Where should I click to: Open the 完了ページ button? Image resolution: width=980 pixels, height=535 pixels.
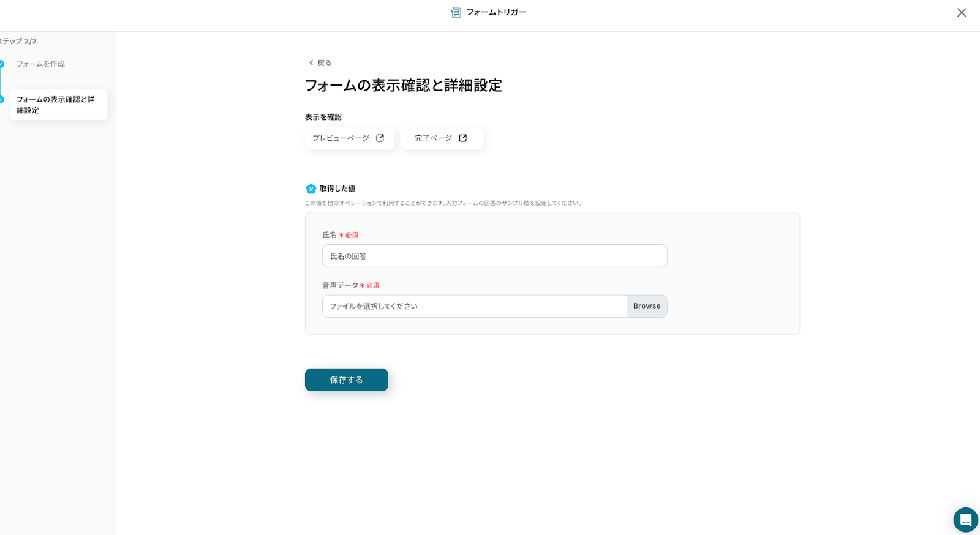[x=442, y=138]
